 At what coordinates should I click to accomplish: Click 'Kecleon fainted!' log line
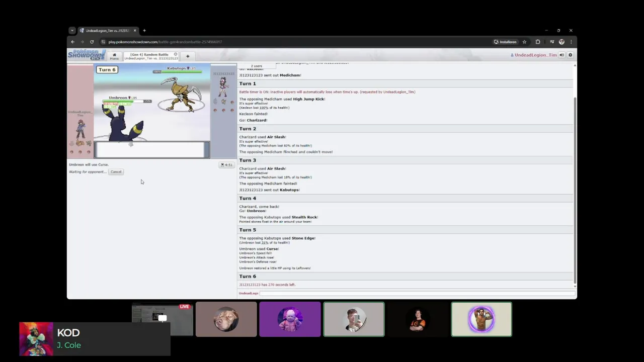254,114
